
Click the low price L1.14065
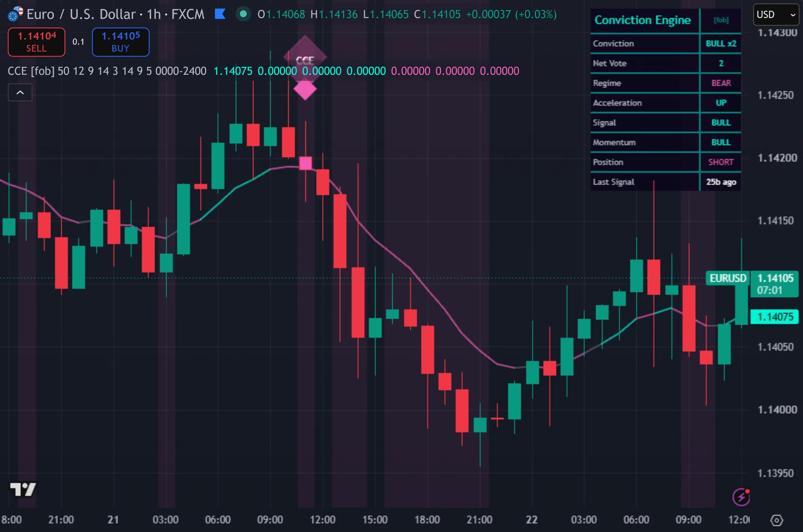pyautogui.click(x=386, y=14)
